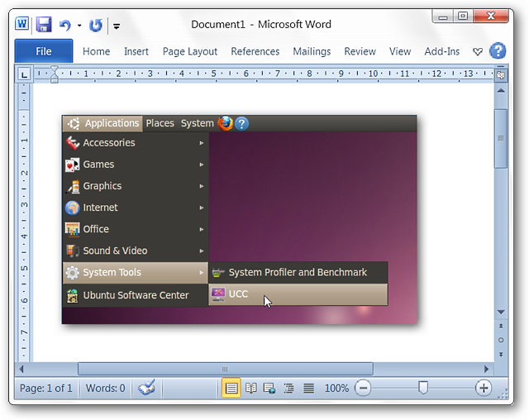Click the indent hourglass marker on ruler
This screenshot has height=420, width=529.
pos(55,74)
